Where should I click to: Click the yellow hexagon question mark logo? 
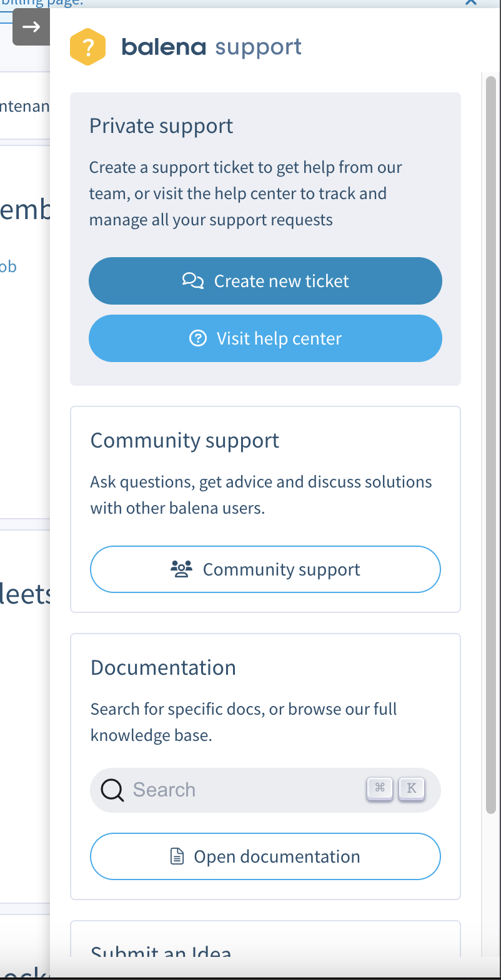click(x=87, y=47)
